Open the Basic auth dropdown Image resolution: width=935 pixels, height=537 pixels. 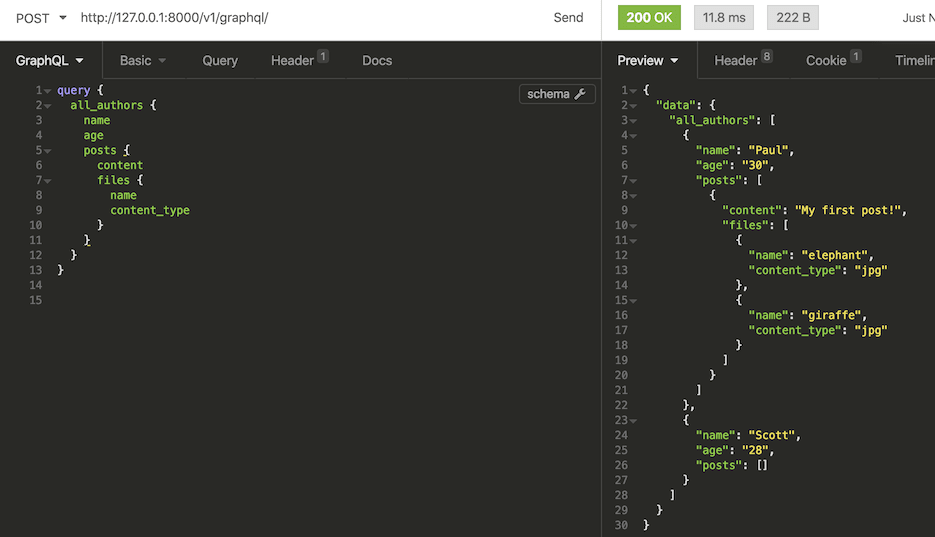[x=143, y=60]
